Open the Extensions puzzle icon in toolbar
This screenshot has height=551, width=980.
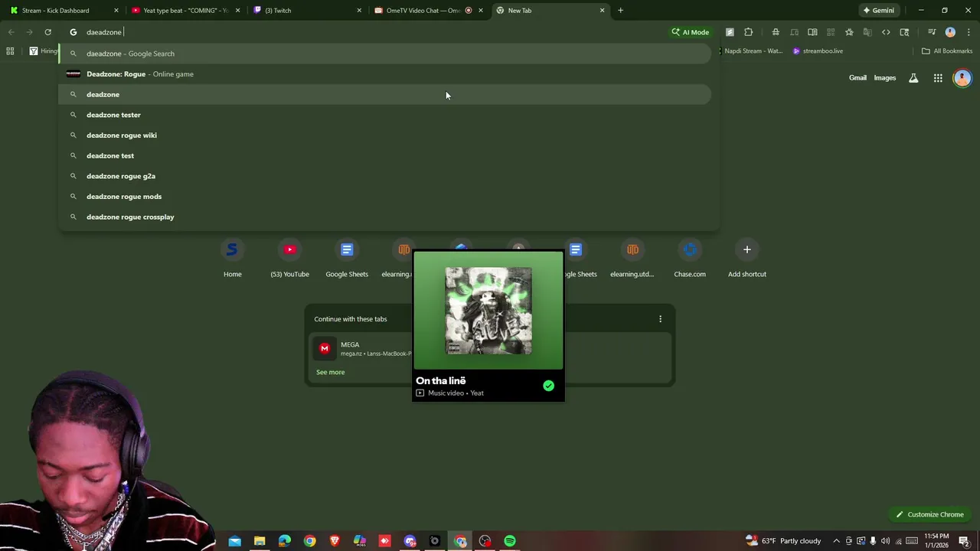point(748,32)
